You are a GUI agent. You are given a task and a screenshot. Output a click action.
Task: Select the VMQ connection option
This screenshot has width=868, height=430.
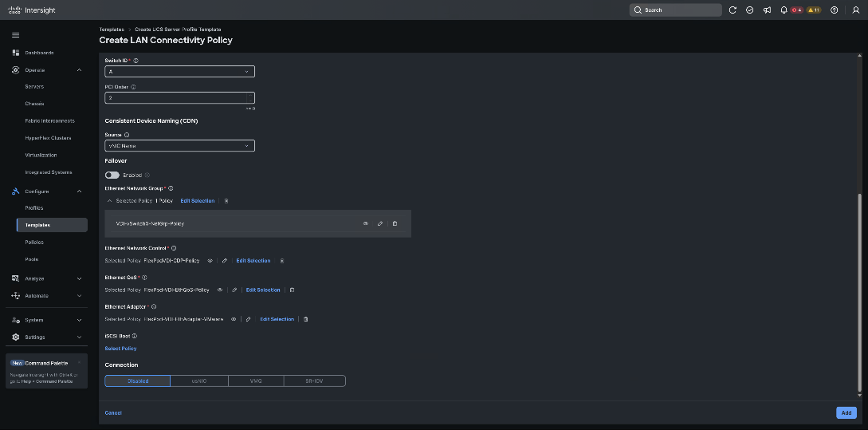click(x=256, y=381)
